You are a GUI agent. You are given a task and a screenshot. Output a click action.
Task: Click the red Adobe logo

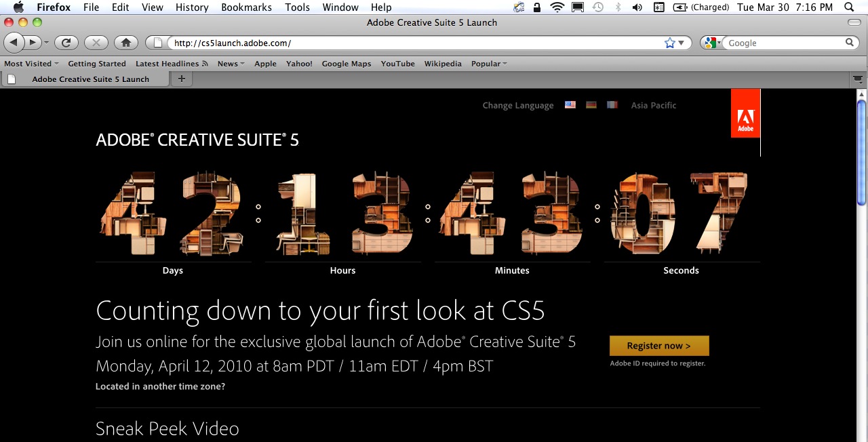(745, 114)
